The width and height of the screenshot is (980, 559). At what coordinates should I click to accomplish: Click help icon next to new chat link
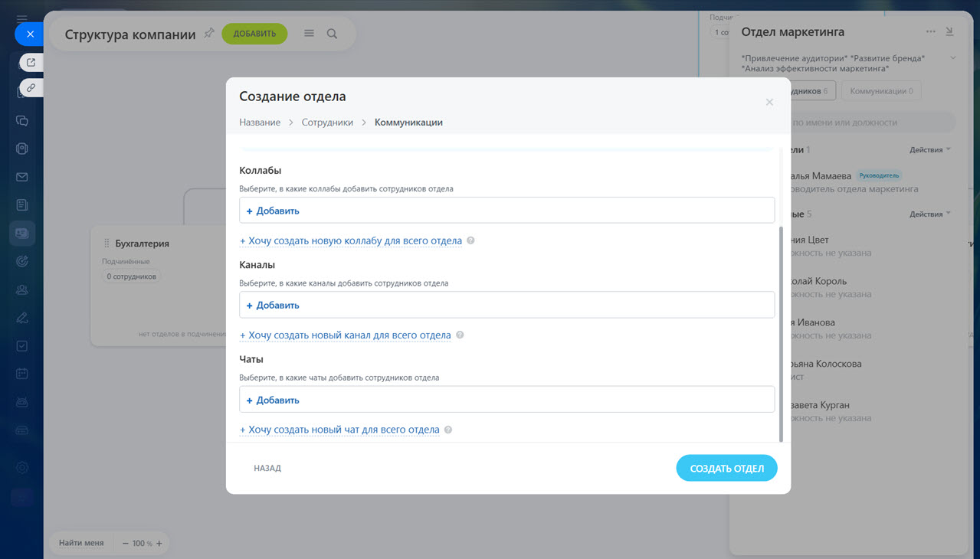click(x=448, y=430)
